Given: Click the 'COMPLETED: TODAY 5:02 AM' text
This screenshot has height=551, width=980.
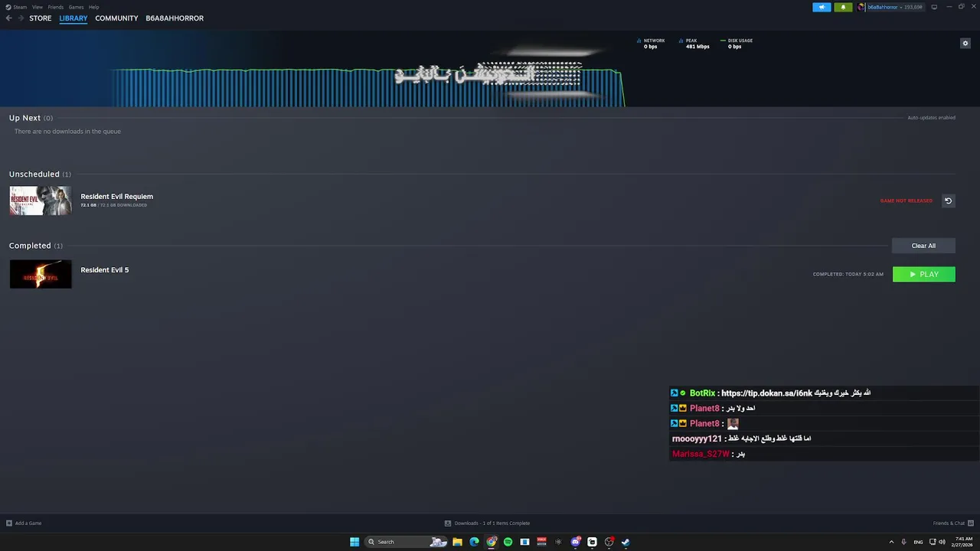Looking at the screenshot, I should 848,274.
